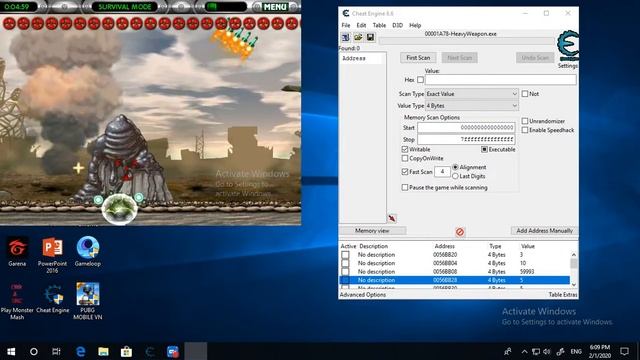Select the Alignment radio button
Image resolution: width=640 pixels, height=360 pixels.
click(x=456, y=167)
